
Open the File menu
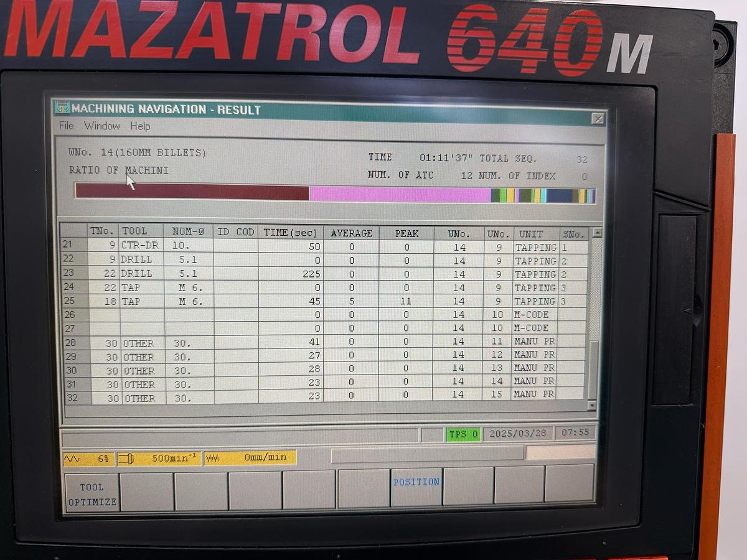[x=66, y=126]
